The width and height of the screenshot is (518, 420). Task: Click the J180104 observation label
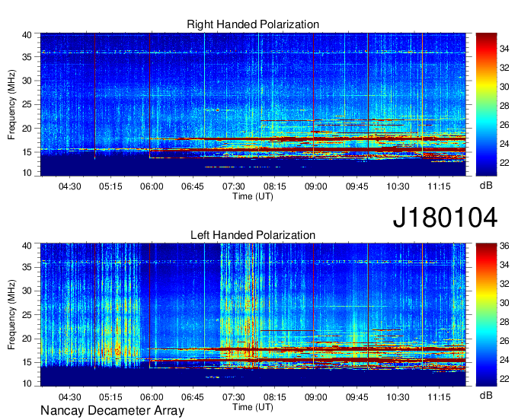pyautogui.click(x=445, y=217)
